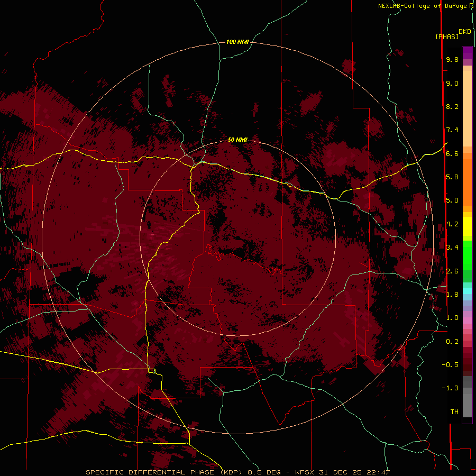Click the 3.4 value on color scale
The image size is (476, 476).
point(452,248)
